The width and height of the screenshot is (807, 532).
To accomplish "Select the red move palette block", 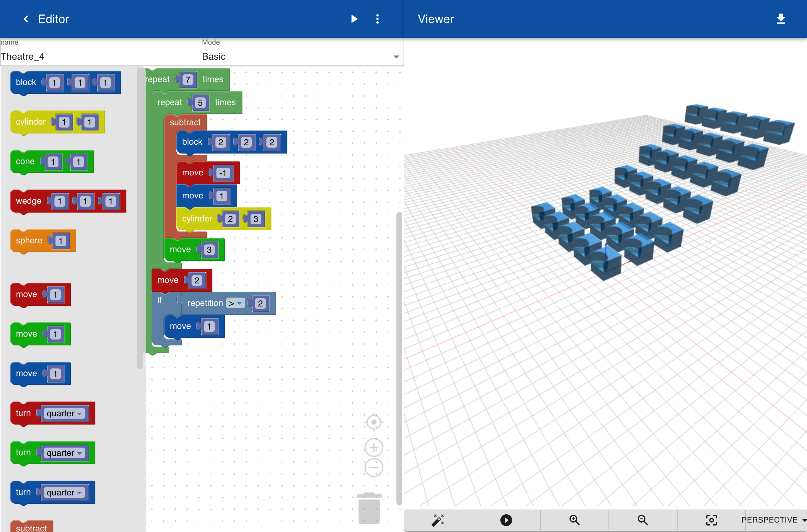I will coord(26,294).
